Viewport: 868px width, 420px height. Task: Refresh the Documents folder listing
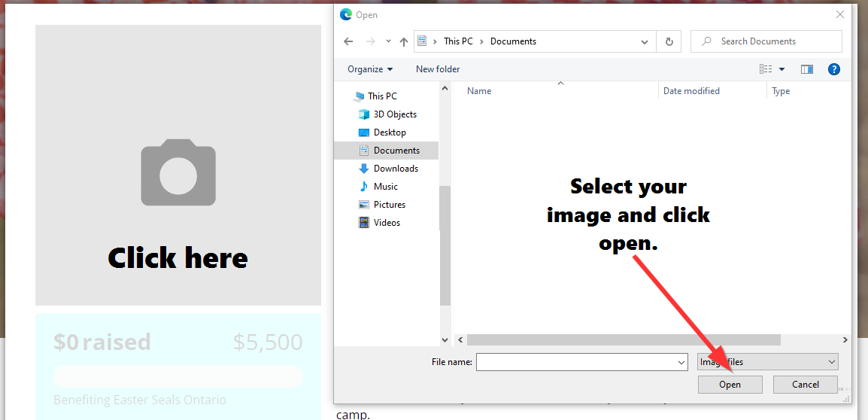pos(669,41)
